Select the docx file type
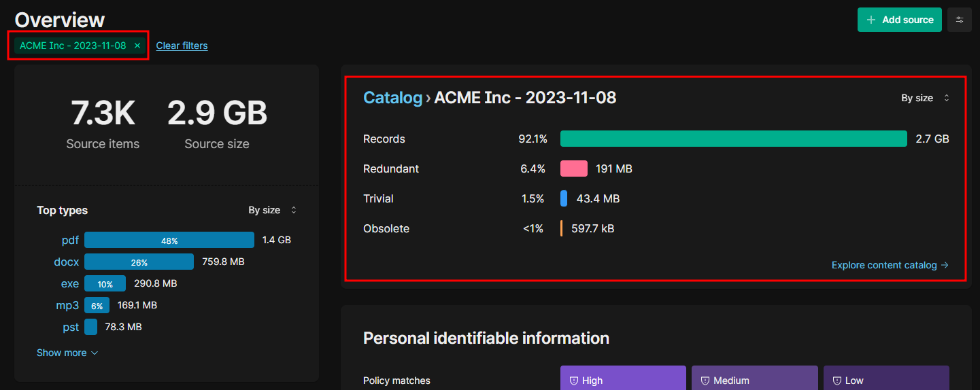This screenshot has height=390, width=980. tap(67, 262)
